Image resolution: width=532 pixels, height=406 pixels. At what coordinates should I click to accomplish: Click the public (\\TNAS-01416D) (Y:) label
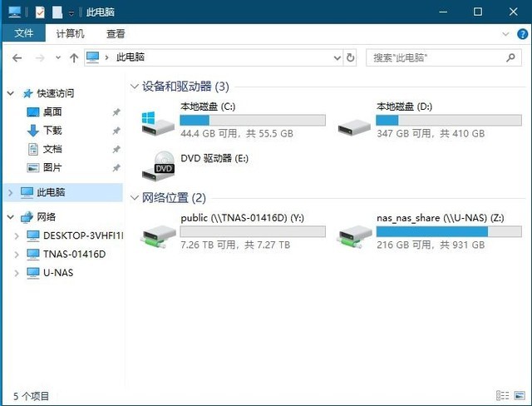pyautogui.click(x=242, y=218)
